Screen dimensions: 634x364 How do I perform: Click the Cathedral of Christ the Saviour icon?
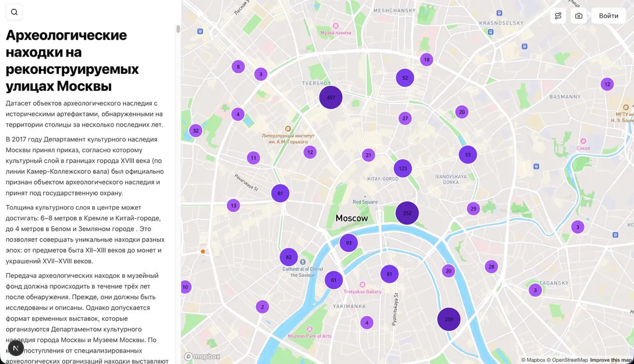pos(303,261)
